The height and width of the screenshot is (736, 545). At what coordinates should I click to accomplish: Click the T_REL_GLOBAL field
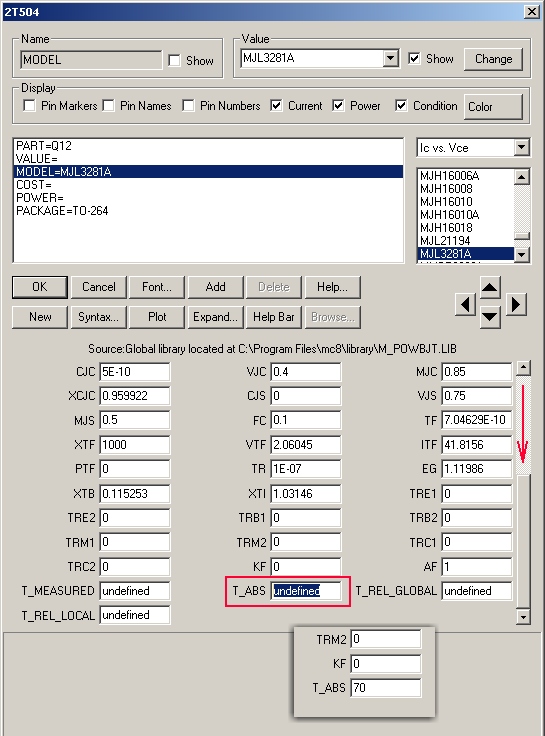(x=476, y=590)
